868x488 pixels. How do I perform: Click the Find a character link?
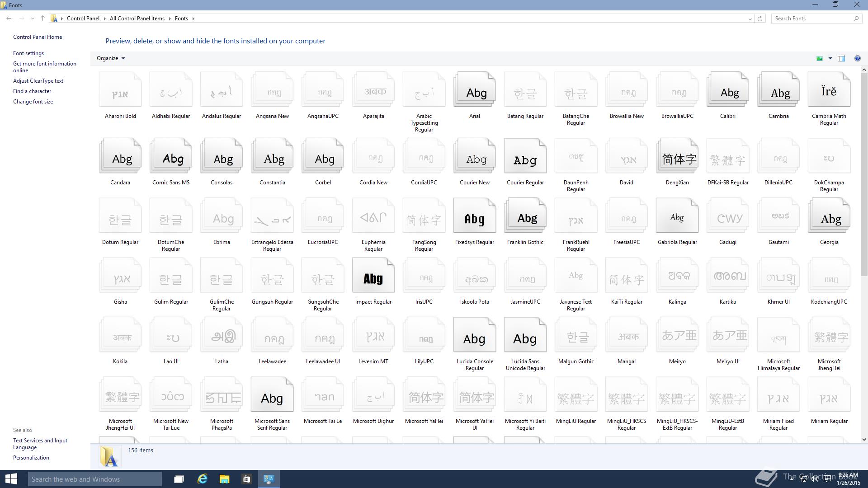[32, 91]
